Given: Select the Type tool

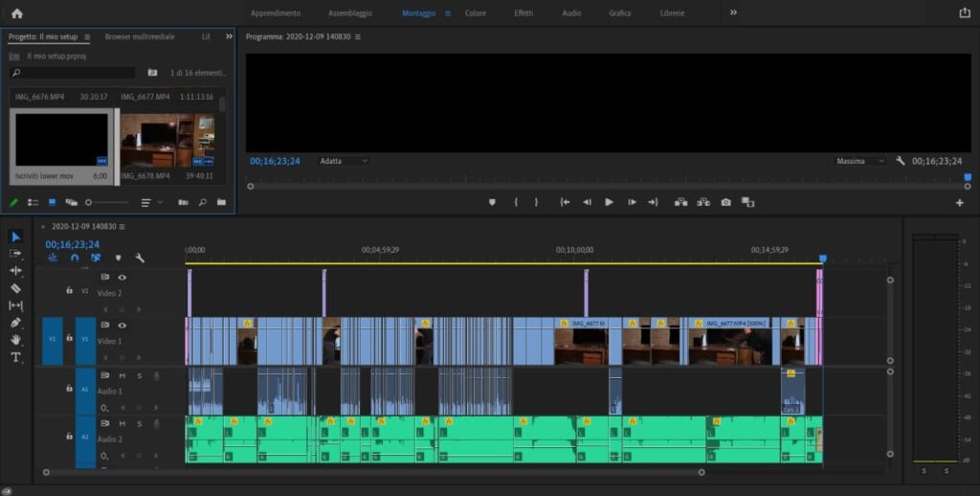Looking at the screenshot, I should coord(15,357).
